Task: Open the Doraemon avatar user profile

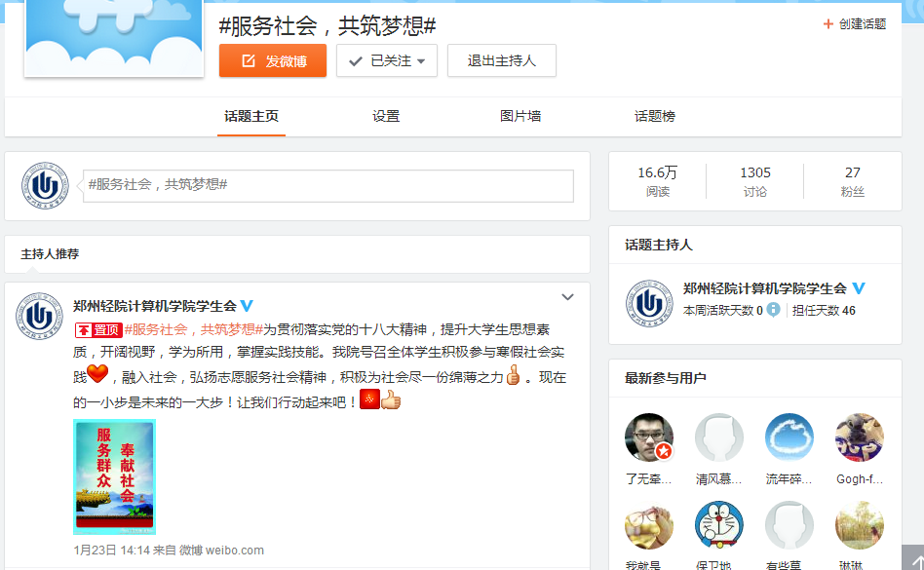Action: coord(719,525)
